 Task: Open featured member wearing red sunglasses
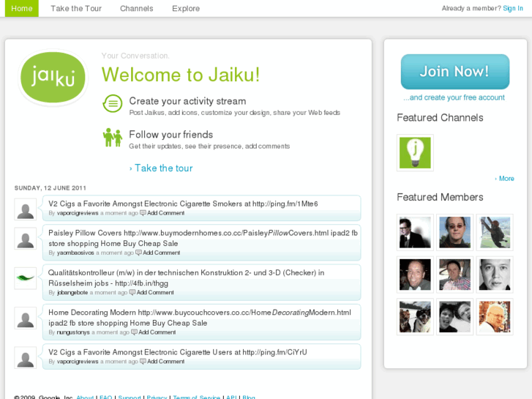(x=454, y=233)
